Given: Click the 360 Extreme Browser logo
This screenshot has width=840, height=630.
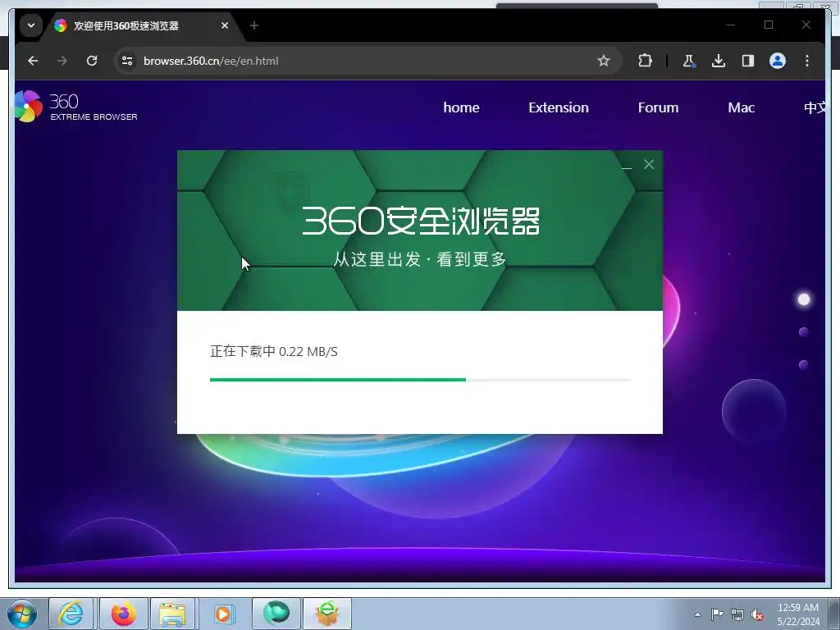Looking at the screenshot, I should point(76,107).
